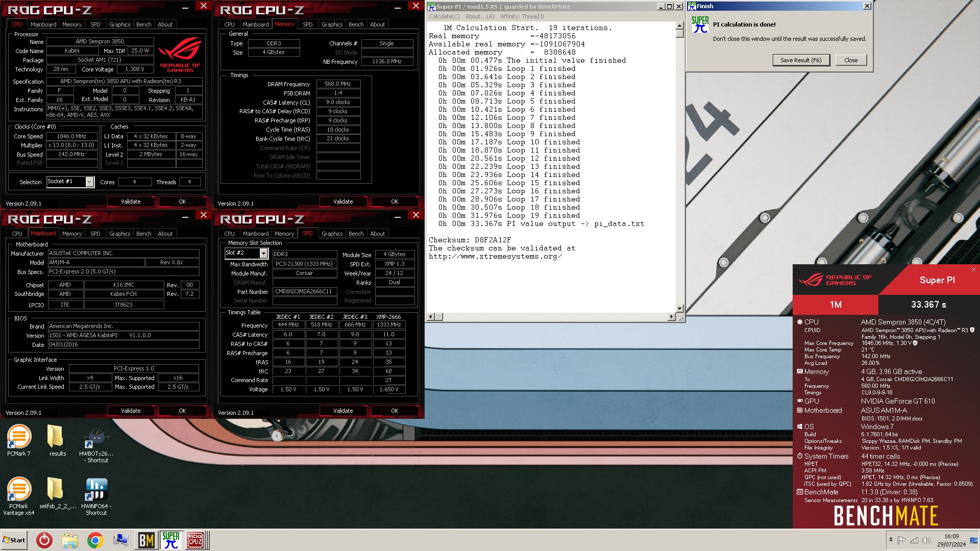Open the greyed Affinity: Thread 0 menu in Super PI
This screenshot has width=980, height=551.
pyautogui.click(x=522, y=16)
